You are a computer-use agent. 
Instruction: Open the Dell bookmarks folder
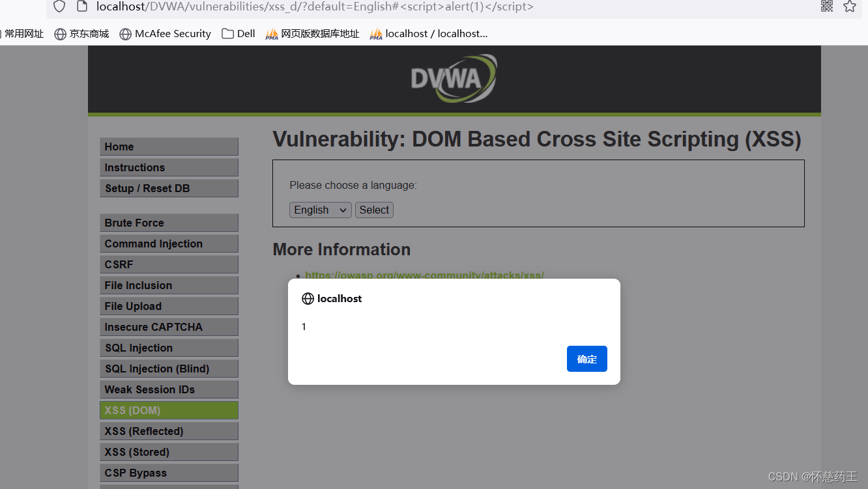[x=239, y=34]
